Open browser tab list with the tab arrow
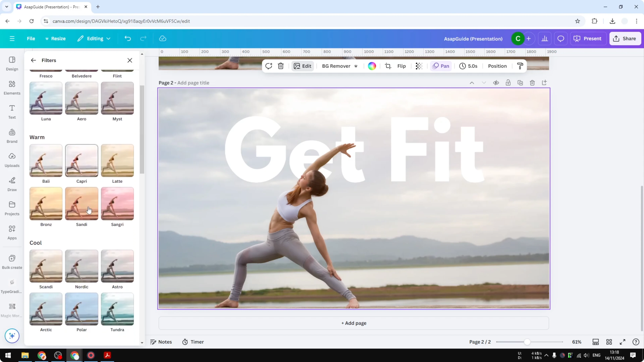The width and height of the screenshot is (644, 362). (x=7, y=7)
